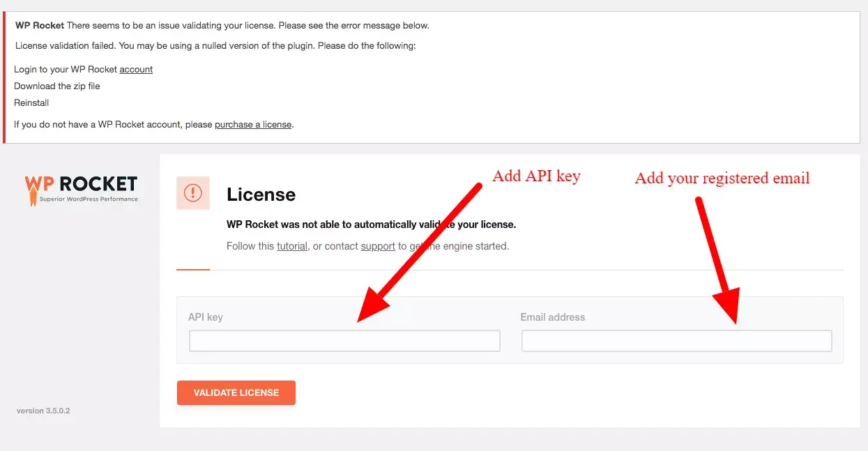
Task: Click the 'Download the zip file' instruction line
Action: [x=56, y=86]
